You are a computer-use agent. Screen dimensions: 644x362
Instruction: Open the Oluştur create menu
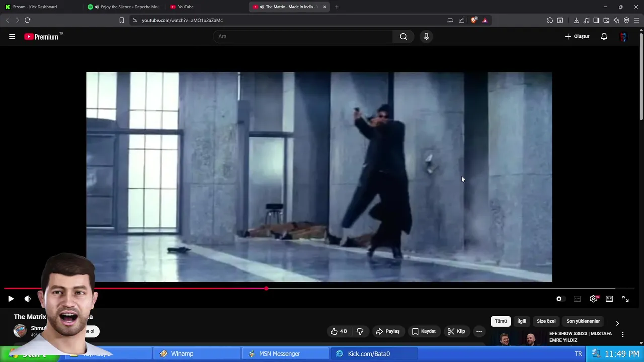[x=577, y=36]
